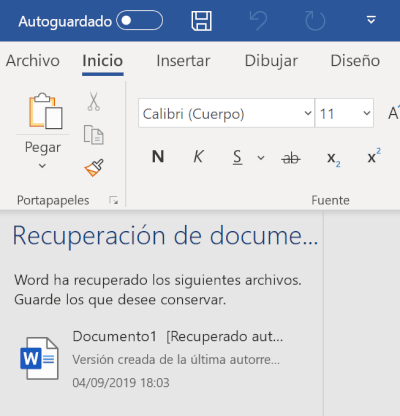Click the Save floppy disk icon
The height and width of the screenshot is (416, 400).
[201, 21]
